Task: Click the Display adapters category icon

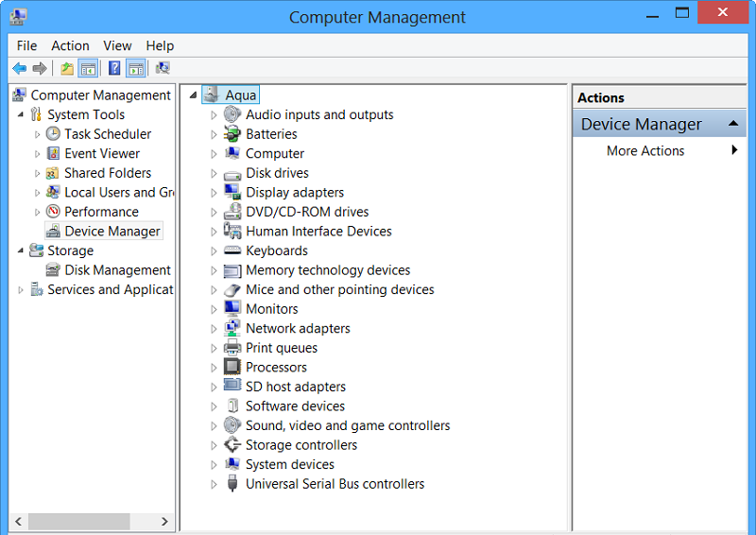Action: [x=232, y=193]
